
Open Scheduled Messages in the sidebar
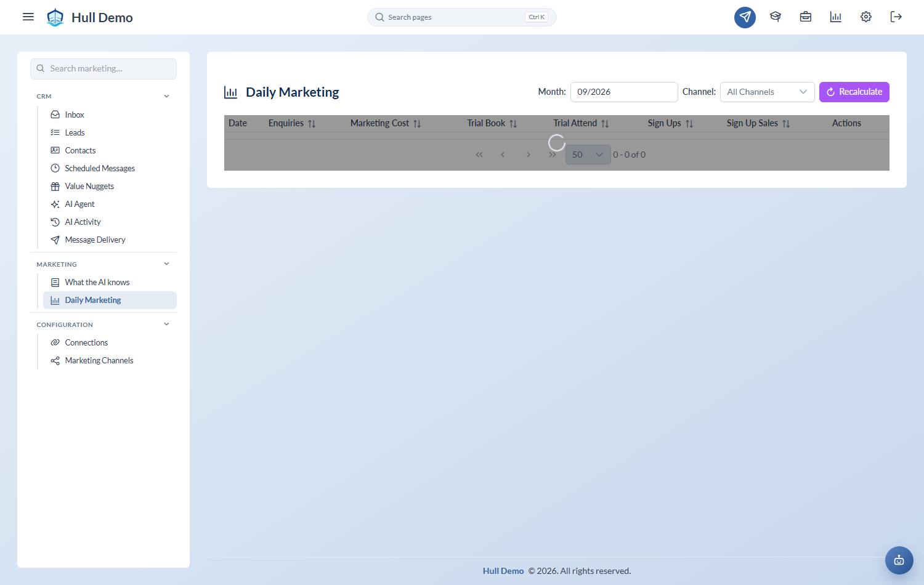110,168
